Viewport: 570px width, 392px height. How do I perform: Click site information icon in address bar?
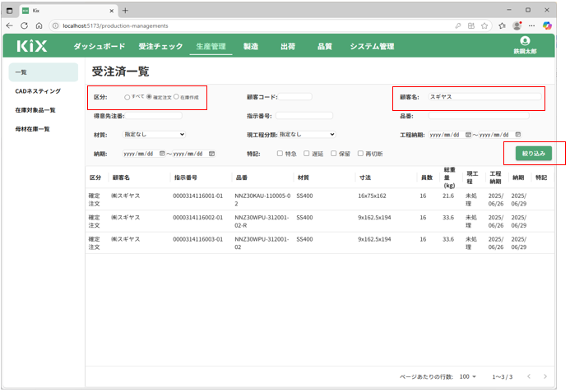coord(55,25)
